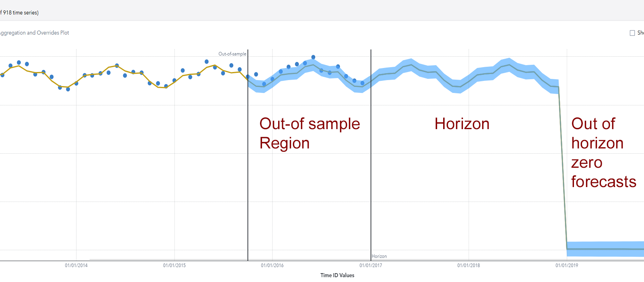Click the Aggregation and Overrides Plot title

[34, 33]
